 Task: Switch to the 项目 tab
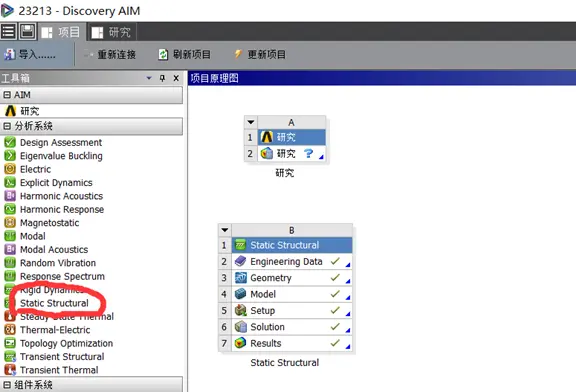coord(62,32)
